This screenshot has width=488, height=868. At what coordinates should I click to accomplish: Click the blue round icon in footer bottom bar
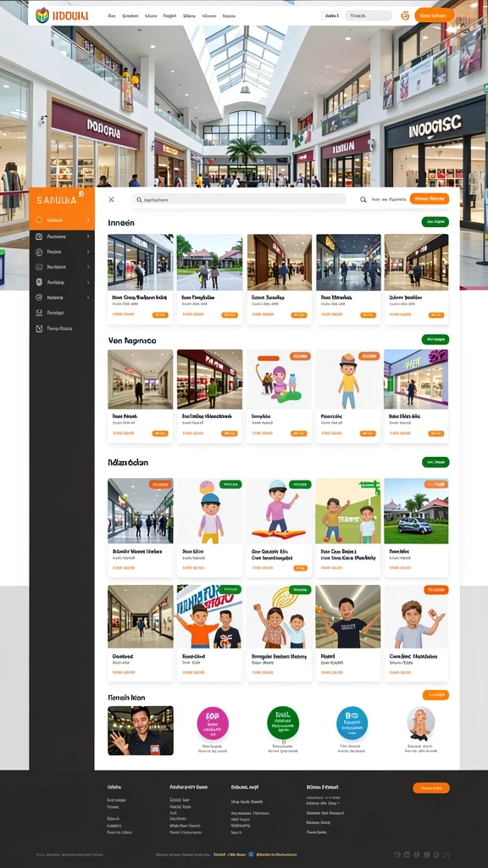point(251,854)
